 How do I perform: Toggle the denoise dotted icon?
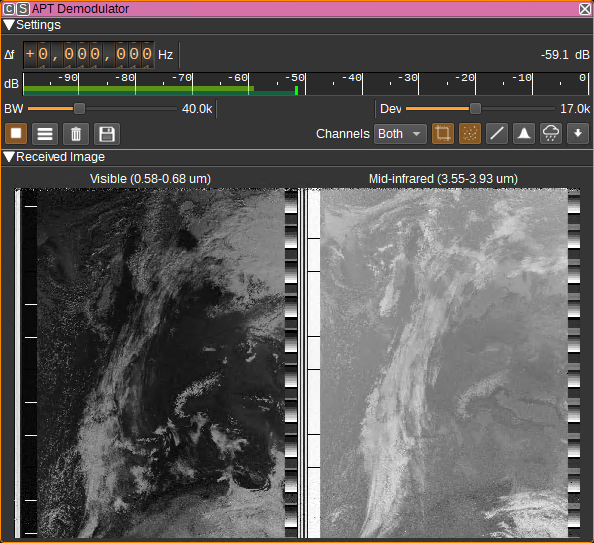pyautogui.click(x=470, y=133)
